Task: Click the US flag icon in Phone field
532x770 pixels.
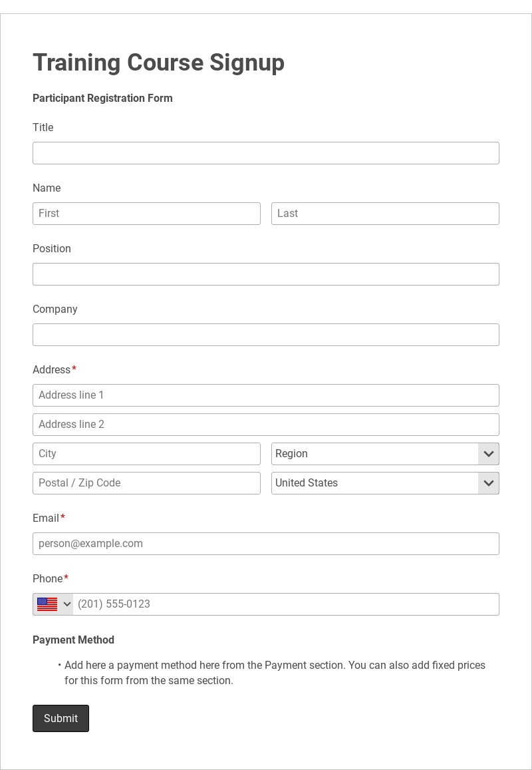Action: point(47,604)
